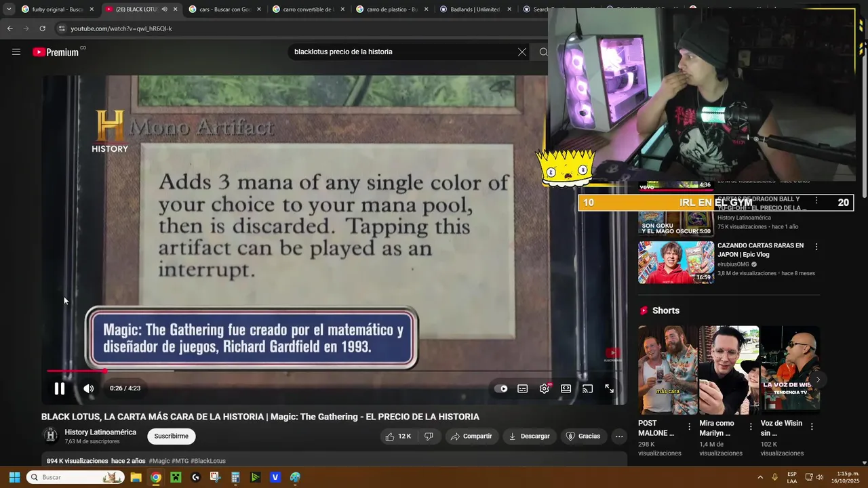The width and height of the screenshot is (868, 488).
Task: Open the volume control in system tray
Action: (x=819, y=477)
